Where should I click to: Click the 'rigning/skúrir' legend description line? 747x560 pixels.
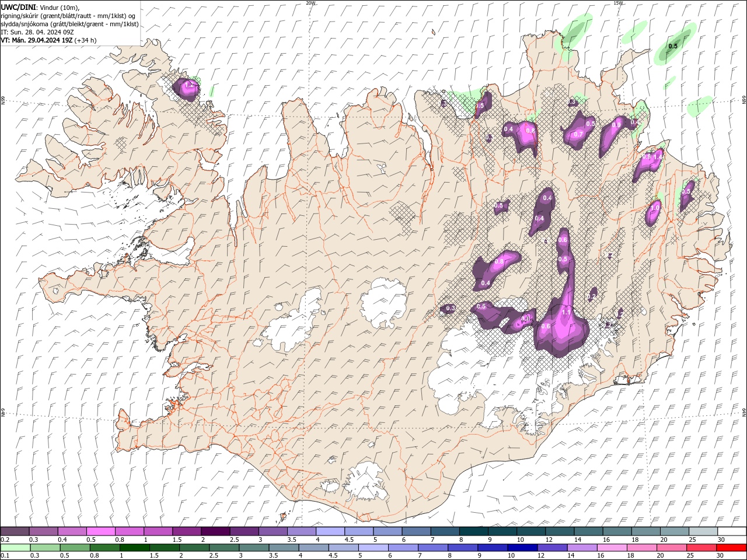[68, 16]
